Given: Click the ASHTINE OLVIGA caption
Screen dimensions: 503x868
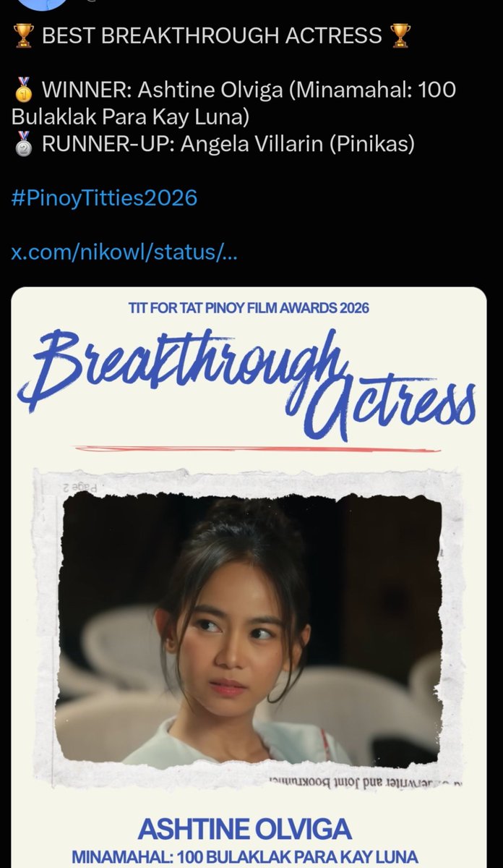Looking at the screenshot, I should tap(245, 828).
